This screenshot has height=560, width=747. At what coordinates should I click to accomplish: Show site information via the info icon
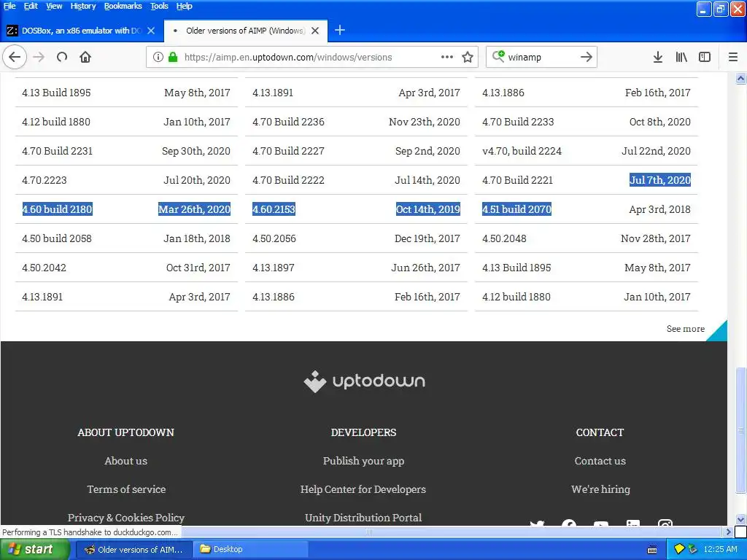tap(158, 57)
